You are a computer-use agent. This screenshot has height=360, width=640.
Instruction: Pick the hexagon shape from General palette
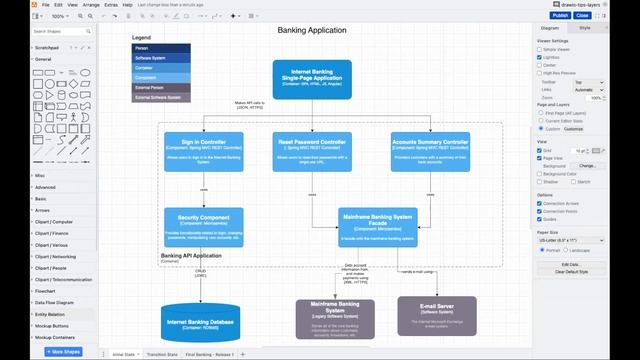click(x=38, y=95)
